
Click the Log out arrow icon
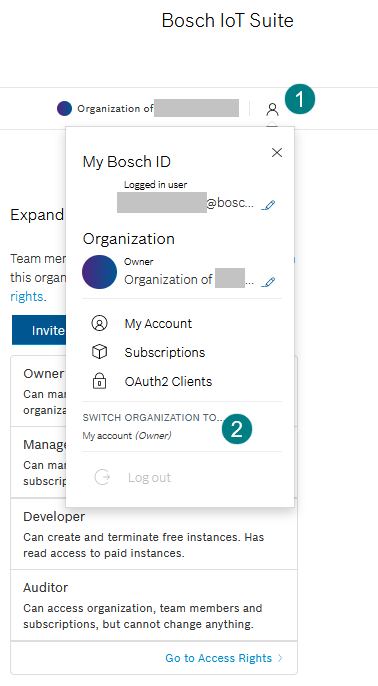coord(102,477)
